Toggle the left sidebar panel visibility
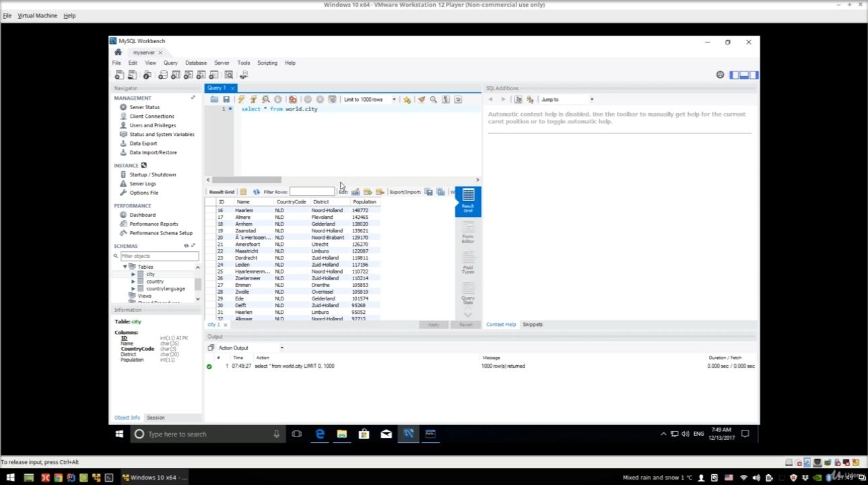The width and height of the screenshot is (868, 485). [x=735, y=75]
